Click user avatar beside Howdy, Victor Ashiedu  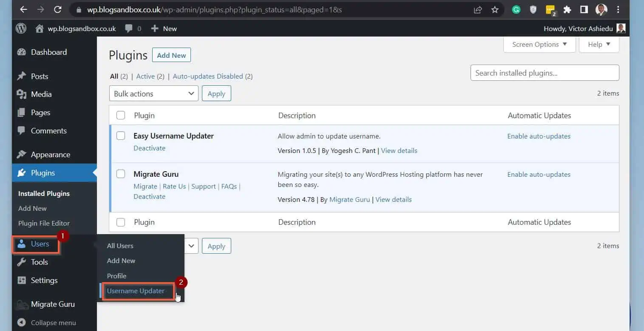[x=621, y=28]
